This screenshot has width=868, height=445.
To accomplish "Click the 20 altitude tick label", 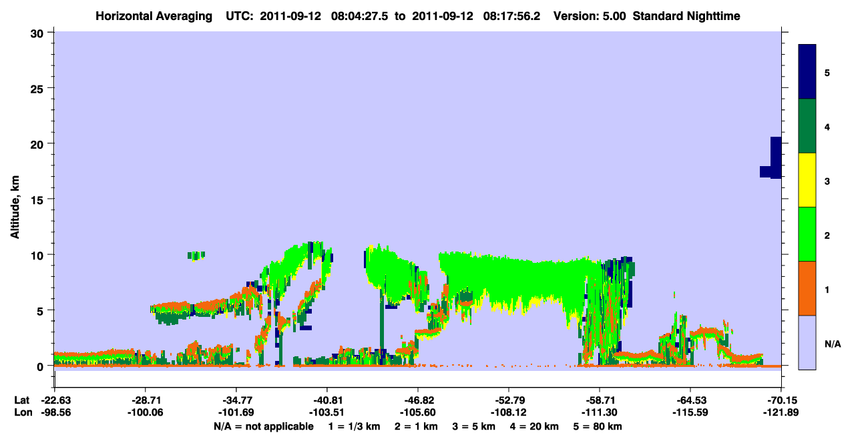I will pos(39,143).
